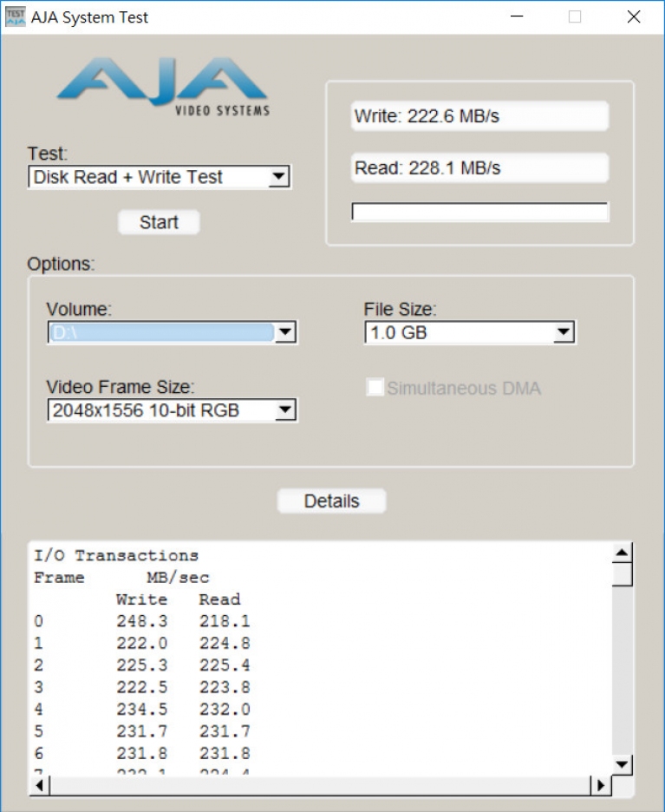Click frame 4 write value 234.5

pos(142,709)
